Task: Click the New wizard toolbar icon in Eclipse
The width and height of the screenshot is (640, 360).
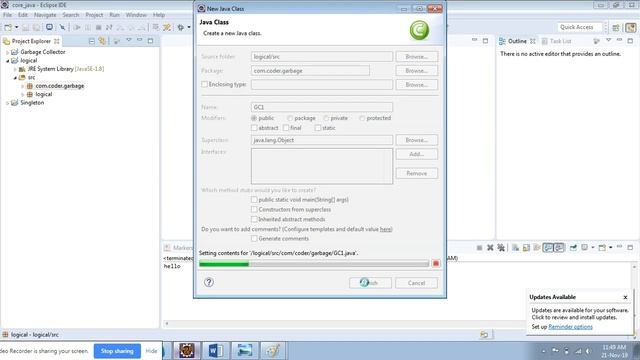Action: coord(8,27)
